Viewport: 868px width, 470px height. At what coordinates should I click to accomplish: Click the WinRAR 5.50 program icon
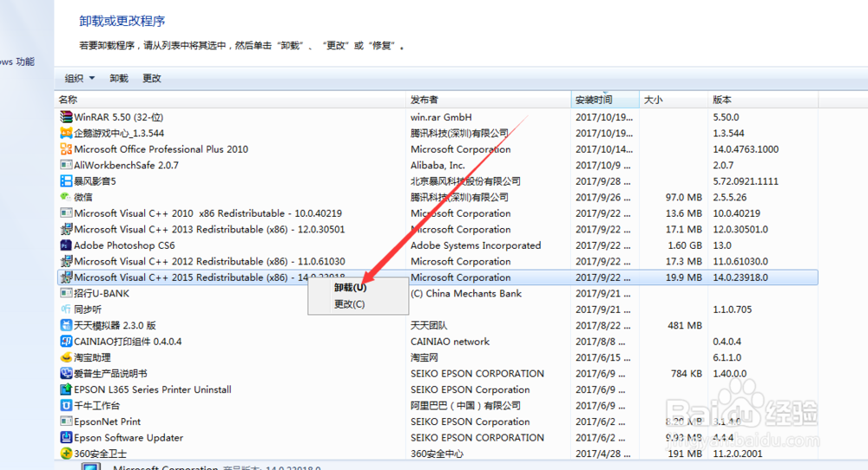[x=66, y=117]
